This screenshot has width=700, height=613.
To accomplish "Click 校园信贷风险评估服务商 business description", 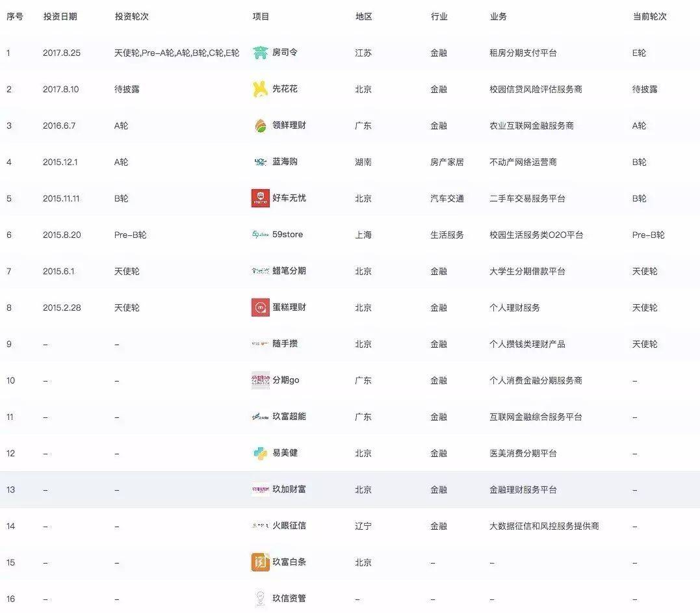I will click(536, 89).
